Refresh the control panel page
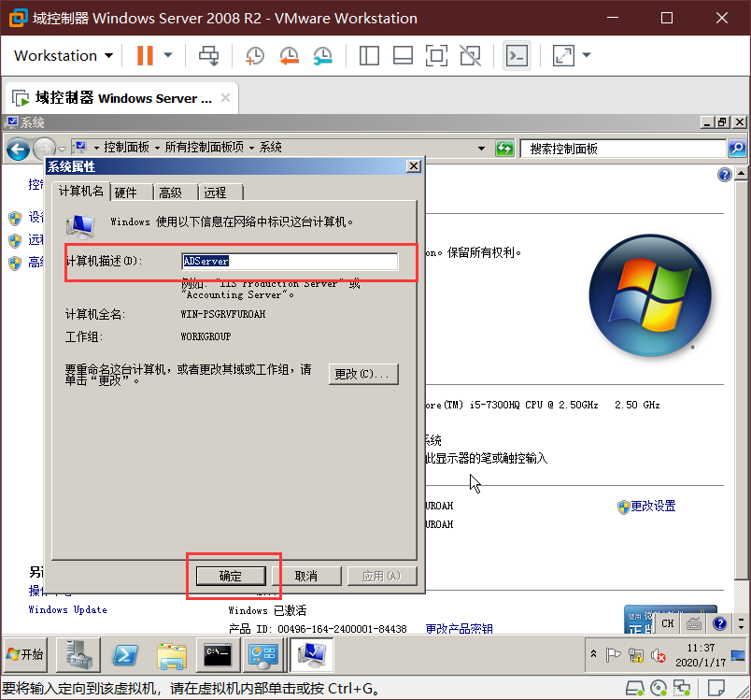Screen dimensions: 751x700 point(504,149)
